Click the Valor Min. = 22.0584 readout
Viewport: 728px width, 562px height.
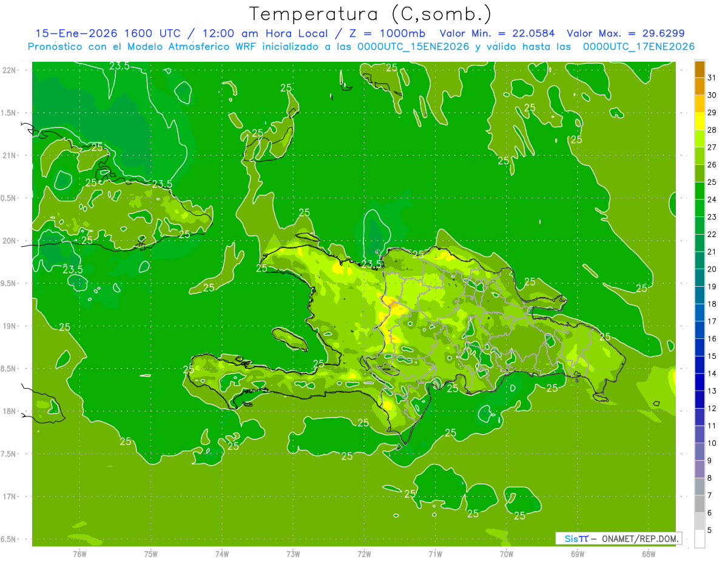497,33
